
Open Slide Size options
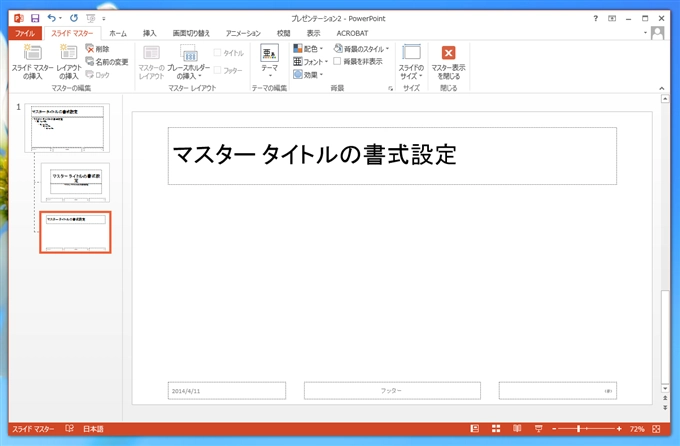[411, 62]
